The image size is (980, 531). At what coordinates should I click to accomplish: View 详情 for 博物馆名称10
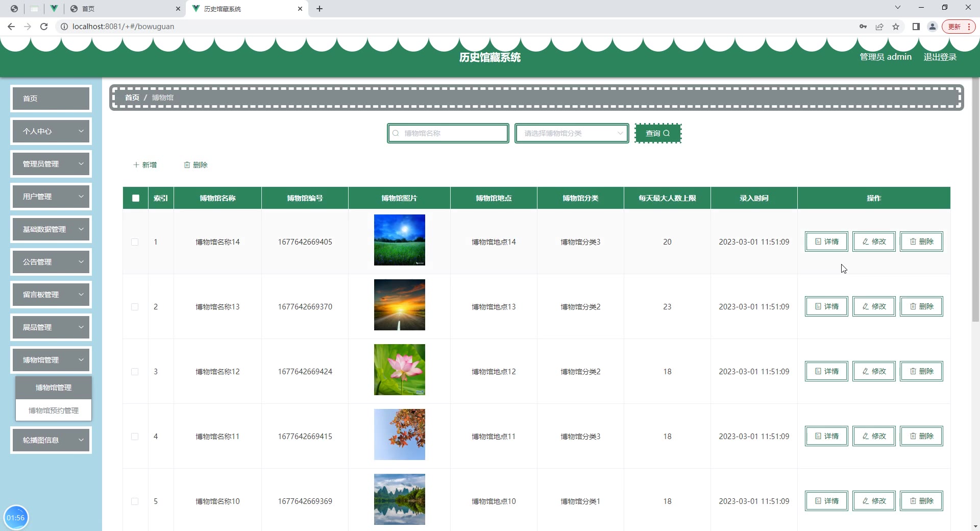826,501
